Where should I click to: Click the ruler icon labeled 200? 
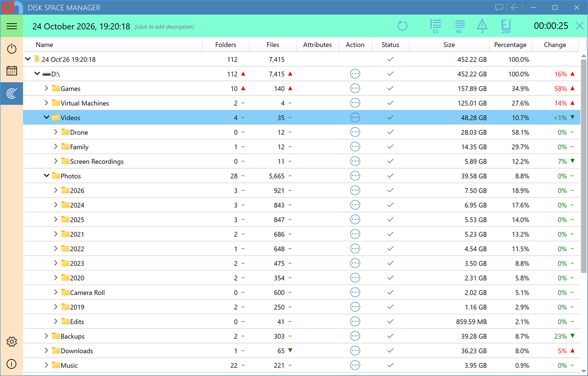(x=506, y=26)
